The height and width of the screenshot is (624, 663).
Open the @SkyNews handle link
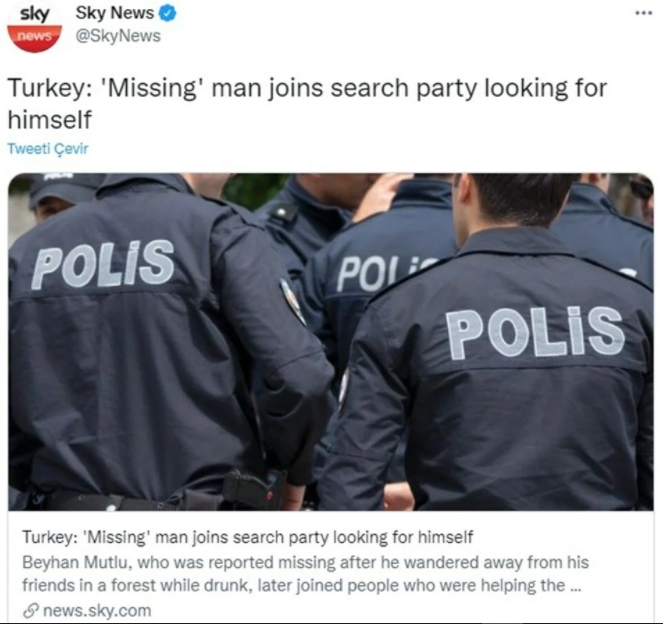point(118,36)
